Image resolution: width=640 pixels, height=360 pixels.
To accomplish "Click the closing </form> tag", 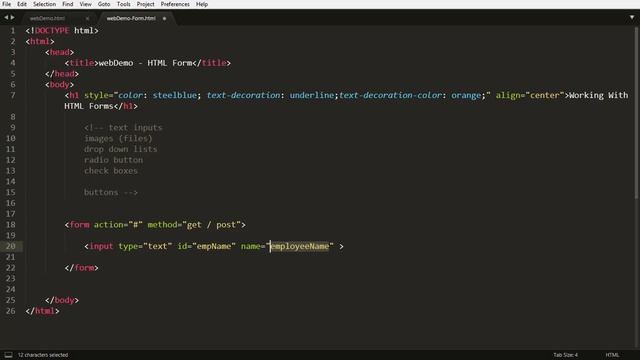I will (x=81, y=268).
